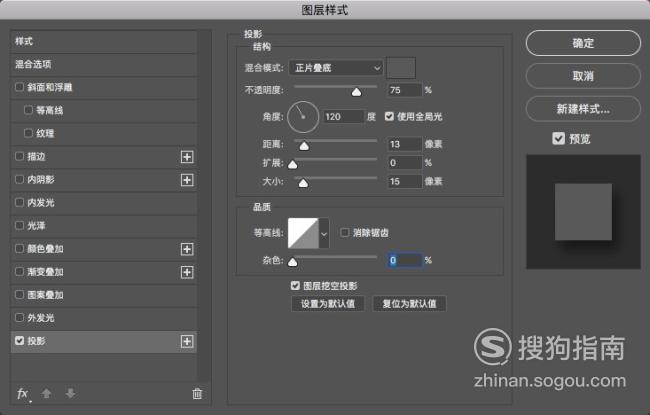Enable the 纹理 checkbox
Image resolution: width=650 pixels, height=415 pixels.
pyautogui.click(x=28, y=133)
